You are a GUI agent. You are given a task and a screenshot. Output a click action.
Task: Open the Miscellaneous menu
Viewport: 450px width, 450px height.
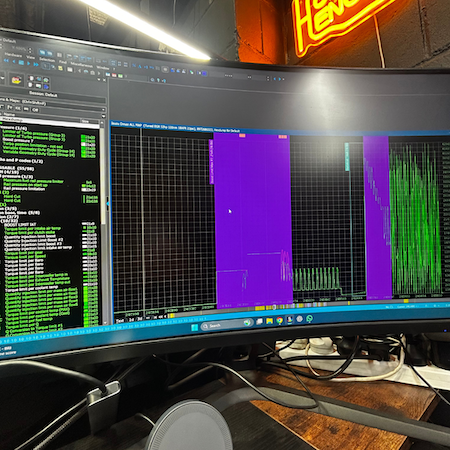pyautogui.click(x=81, y=65)
